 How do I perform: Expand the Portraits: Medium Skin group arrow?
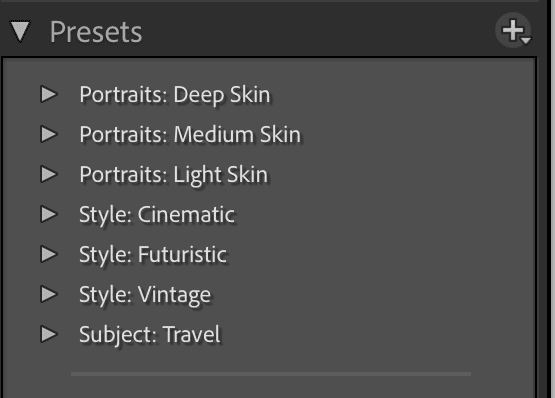pyautogui.click(x=49, y=134)
